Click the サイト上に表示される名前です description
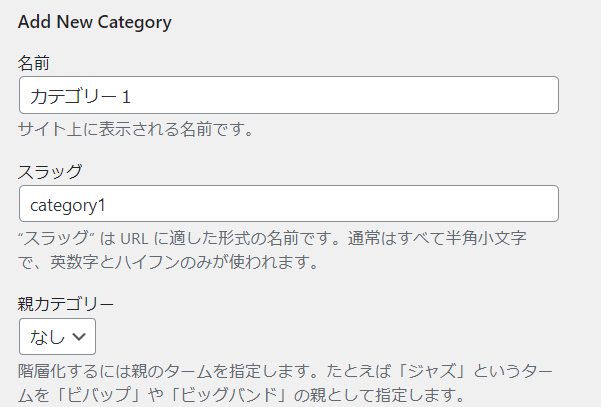The height and width of the screenshot is (407, 601). tap(136, 129)
